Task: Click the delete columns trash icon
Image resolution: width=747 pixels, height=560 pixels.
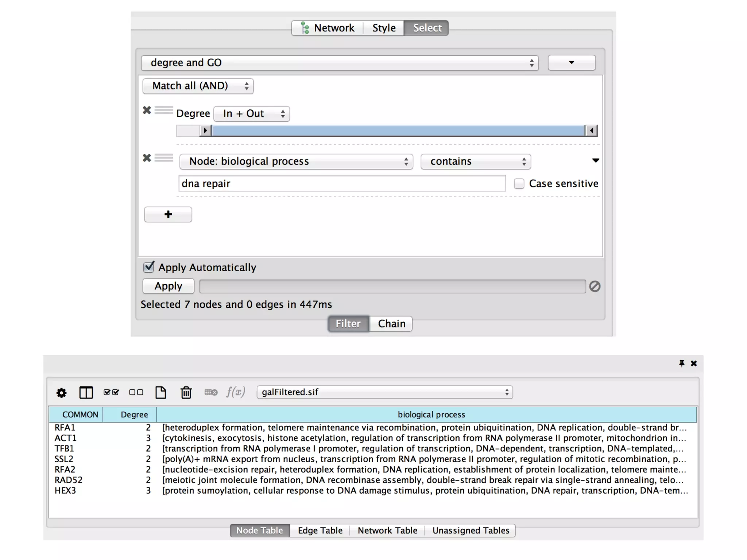Action: pos(186,393)
